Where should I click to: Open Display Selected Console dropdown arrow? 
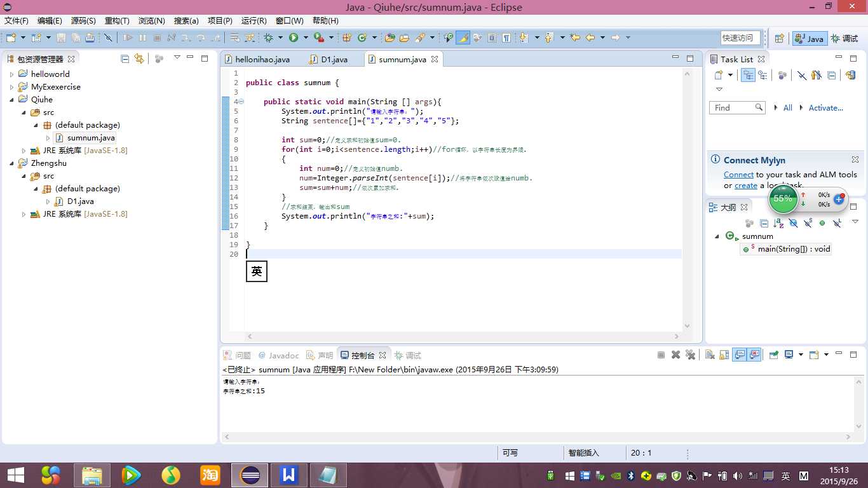click(801, 355)
